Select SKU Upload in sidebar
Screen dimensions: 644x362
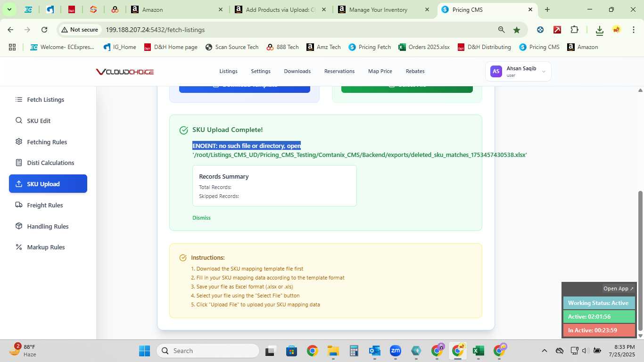[48, 184]
